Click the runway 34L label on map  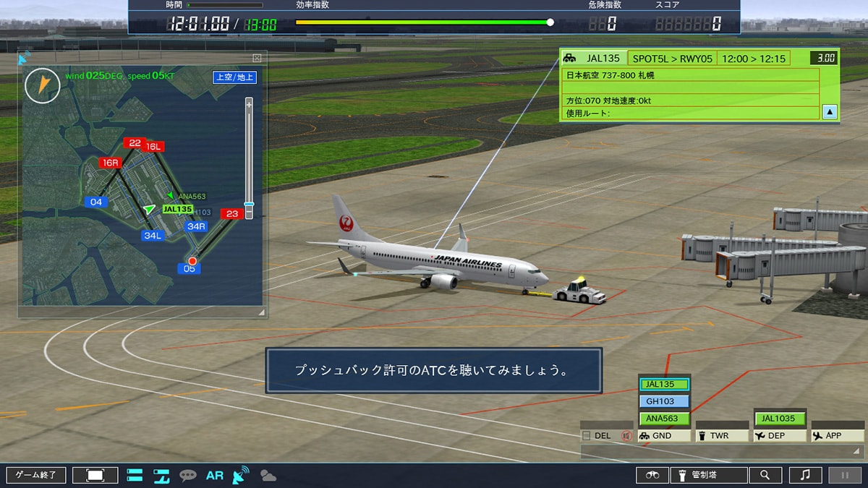click(153, 236)
